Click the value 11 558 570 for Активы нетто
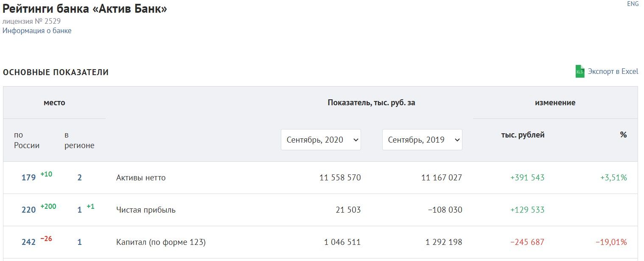 tap(340, 178)
